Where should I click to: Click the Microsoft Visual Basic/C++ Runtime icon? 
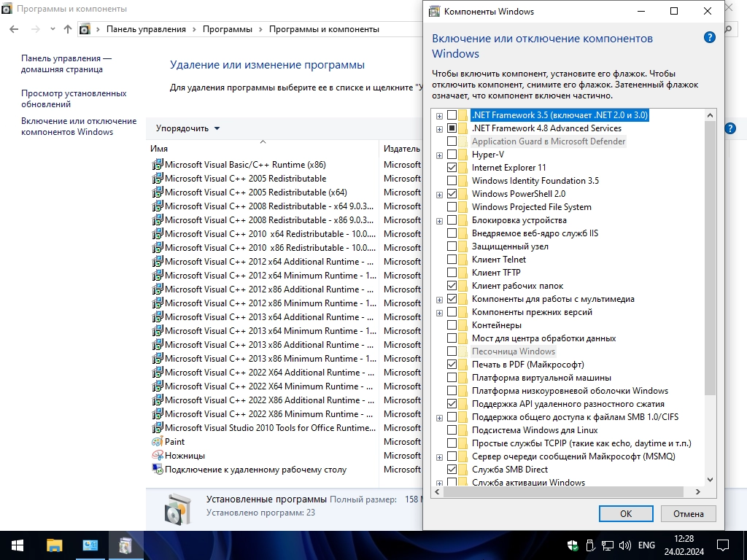[158, 165]
